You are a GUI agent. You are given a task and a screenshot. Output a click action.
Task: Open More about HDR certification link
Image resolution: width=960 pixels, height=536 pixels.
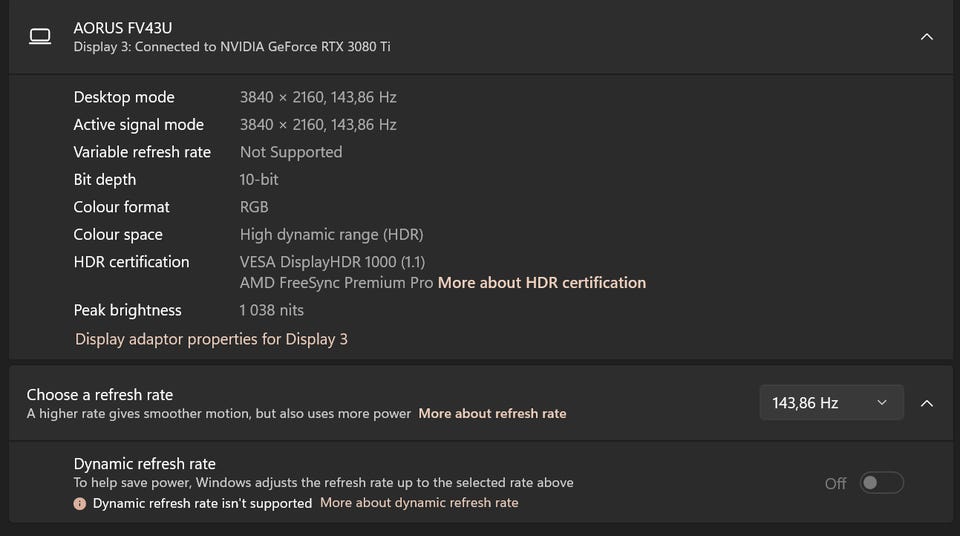click(542, 283)
